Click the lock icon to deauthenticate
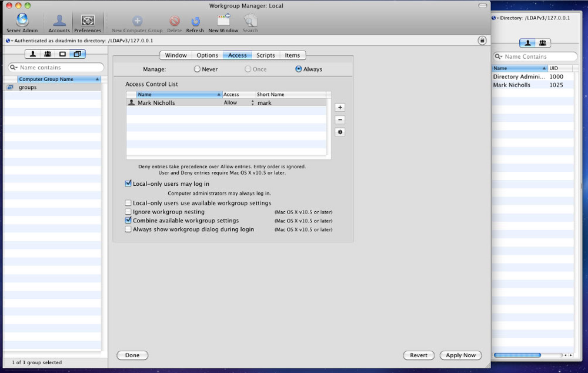The image size is (588, 373). click(482, 41)
